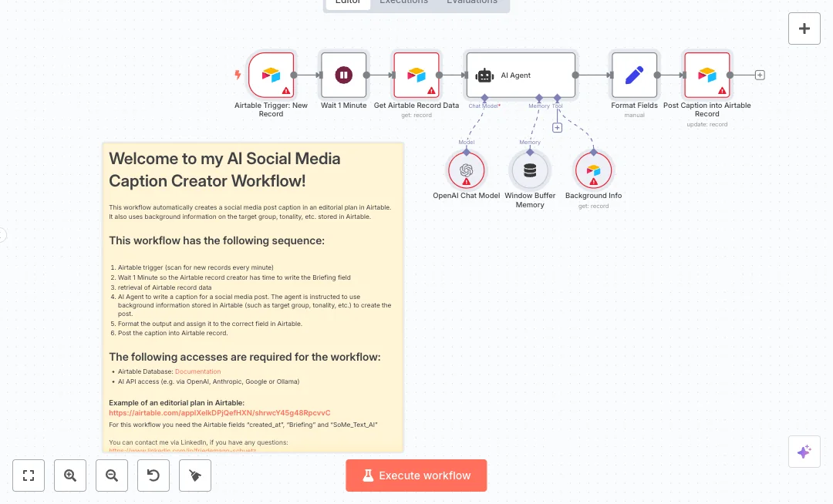The height and width of the screenshot is (504, 833).
Task: Open the AI assistant sparkle button
Action: click(x=804, y=452)
